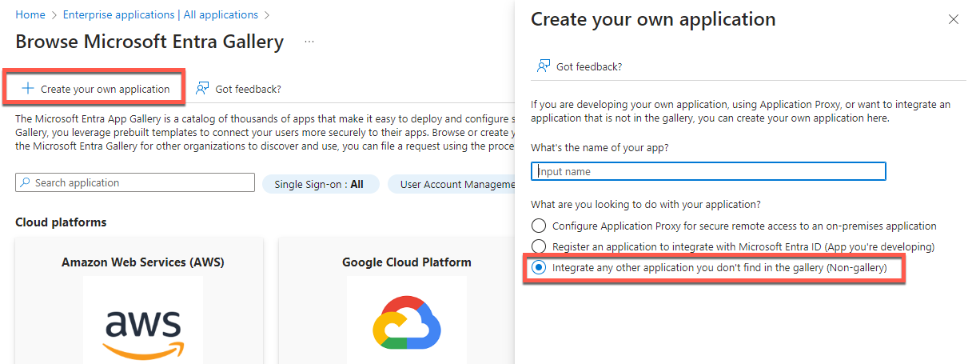Select Configure Application Proxy radio option

539,226
